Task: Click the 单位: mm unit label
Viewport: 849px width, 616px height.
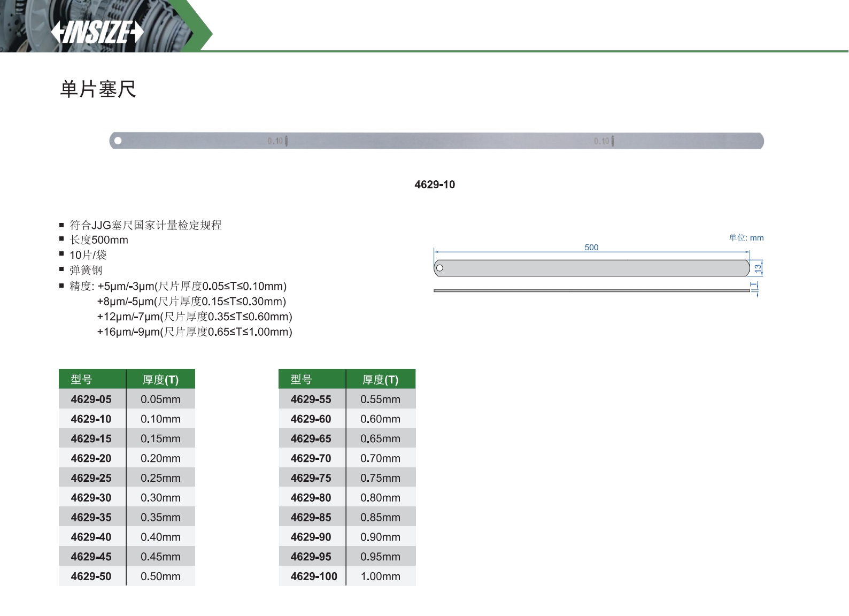Action: 746,237
